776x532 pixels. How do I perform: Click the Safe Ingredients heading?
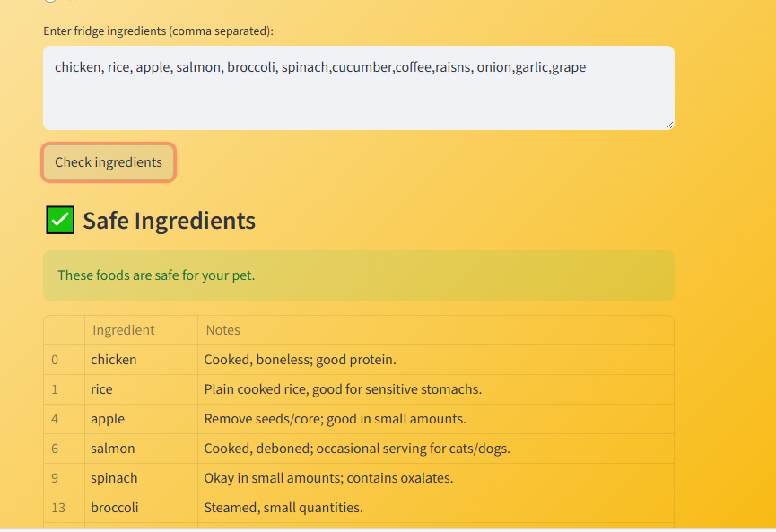(168, 220)
